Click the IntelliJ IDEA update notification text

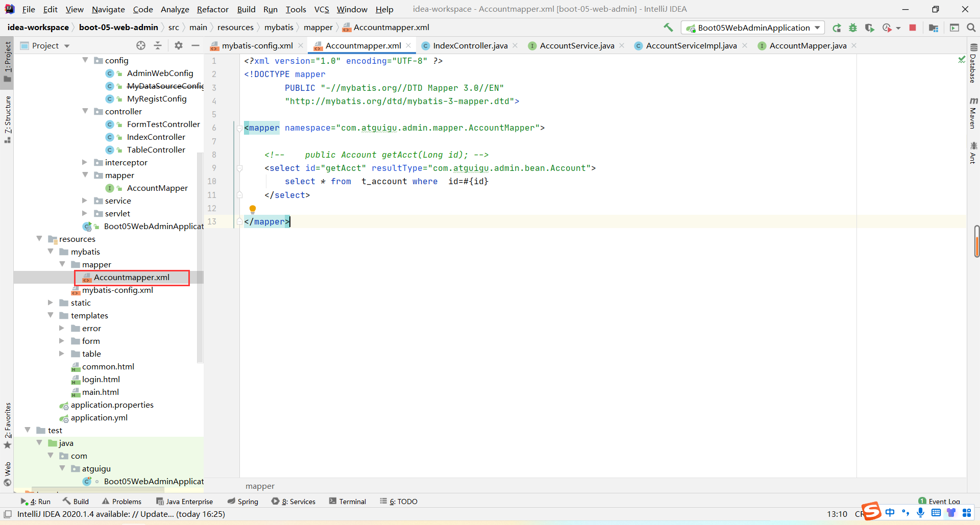point(121,514)
